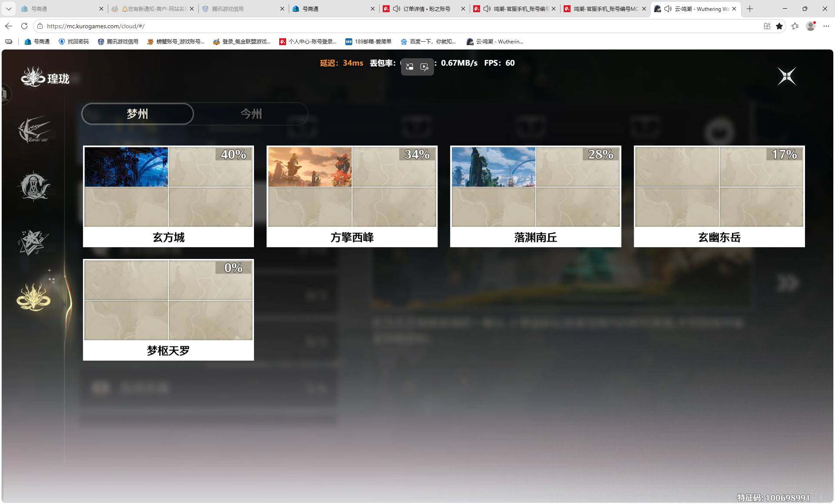835x504 pixels.
Task: Open the 云·鸣潮 bookmark
Action: click(x=495, y=42)
